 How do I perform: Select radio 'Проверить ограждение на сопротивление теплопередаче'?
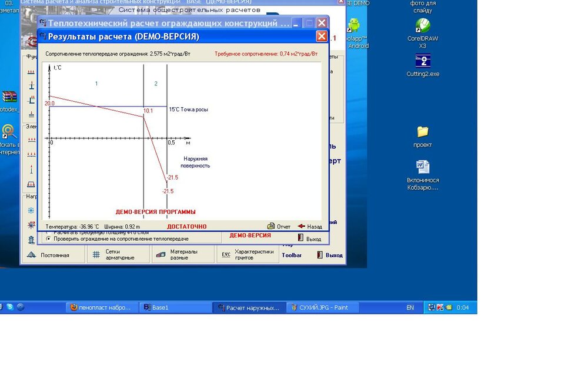(48, 239)
